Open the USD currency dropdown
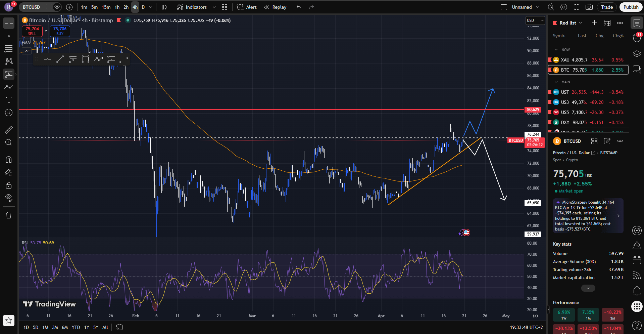This screenshot has width=644, height=334. coord(535,20)
